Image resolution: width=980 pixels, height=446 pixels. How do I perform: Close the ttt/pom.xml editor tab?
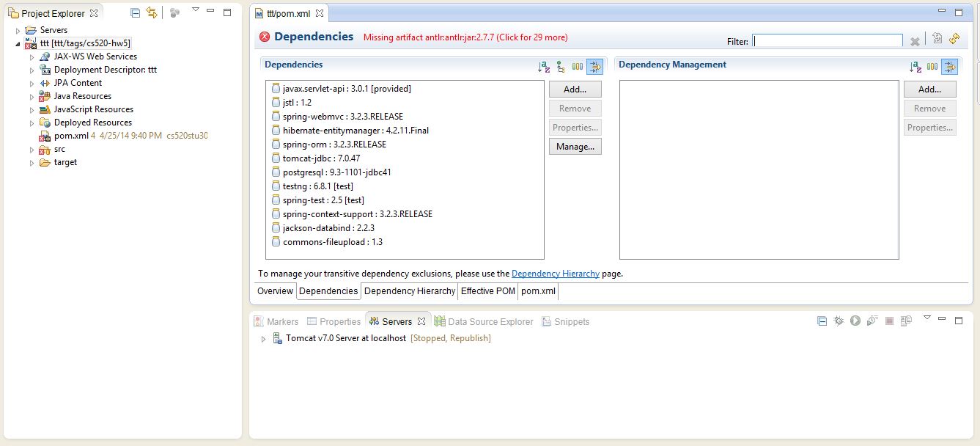[x=320, y=13]
